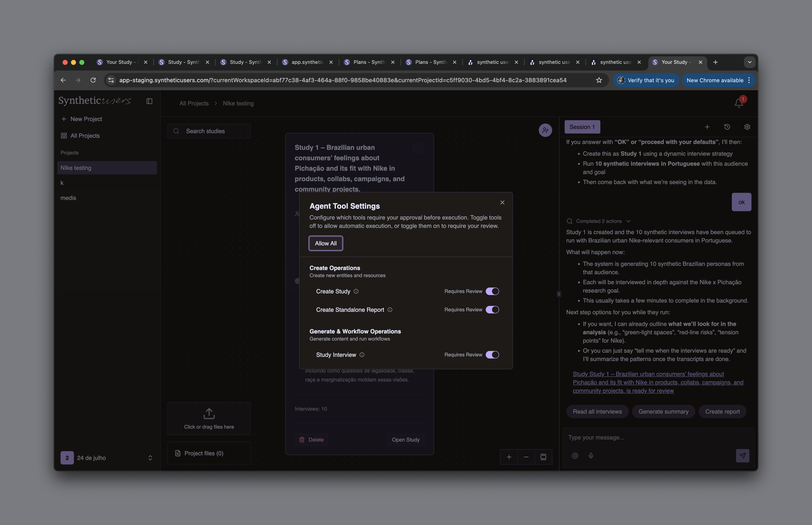The image size is (812, 525).
Task: Expand Completed 2 actions chevron
Action: [x=629, y=221]
